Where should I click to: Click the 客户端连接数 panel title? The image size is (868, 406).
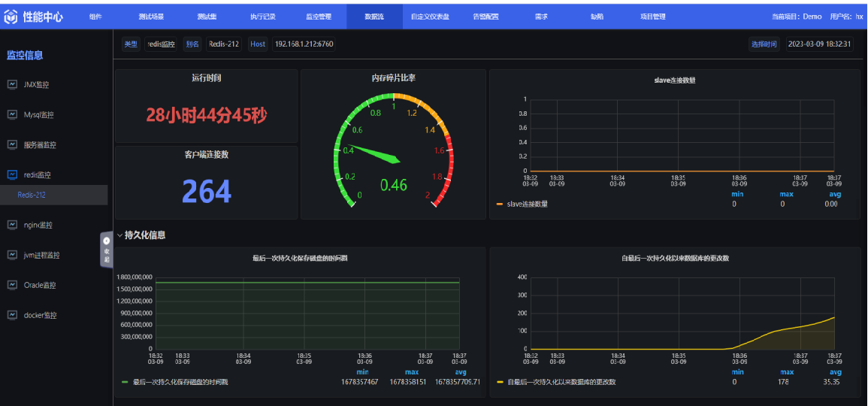(x=207, y=155)
